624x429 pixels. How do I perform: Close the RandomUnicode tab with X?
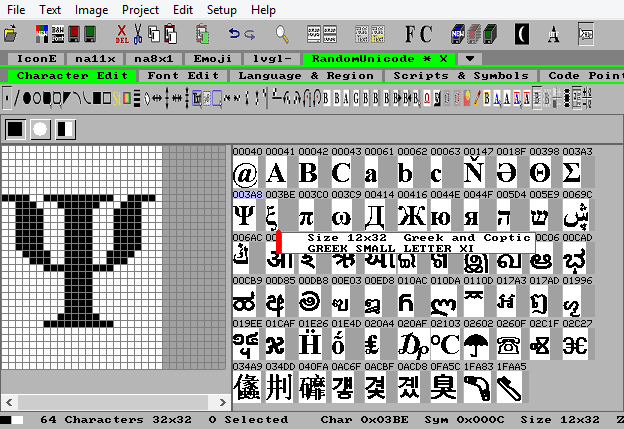[x=443, y=58]
